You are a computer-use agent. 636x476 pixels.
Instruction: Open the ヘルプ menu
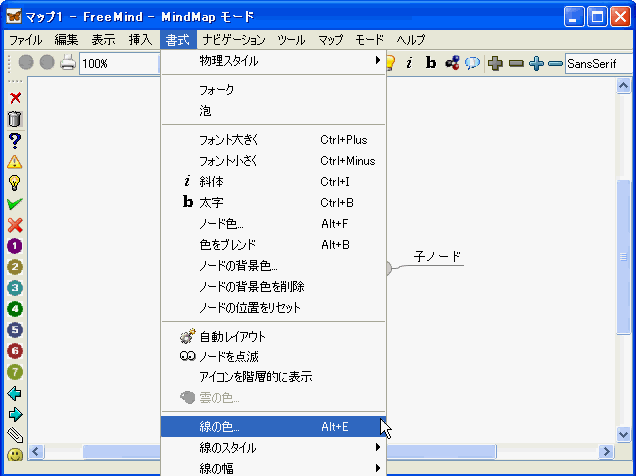pyautogui.click(x=410, y=40)
